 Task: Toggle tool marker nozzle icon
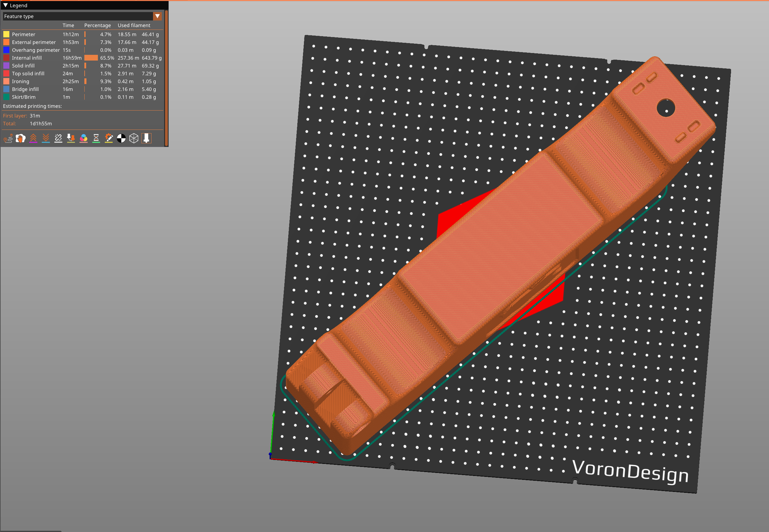coord(146,138)
